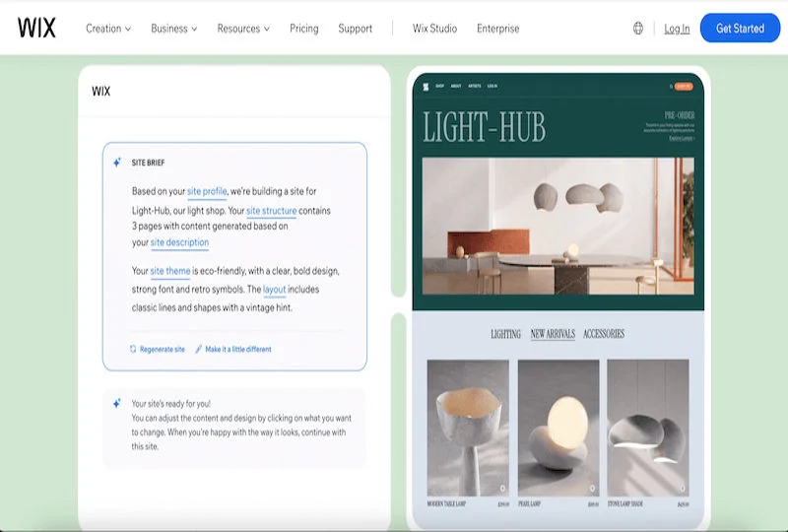Go to Enterprise
This screenshot has height=532, width=788.
tap(498, 29)
